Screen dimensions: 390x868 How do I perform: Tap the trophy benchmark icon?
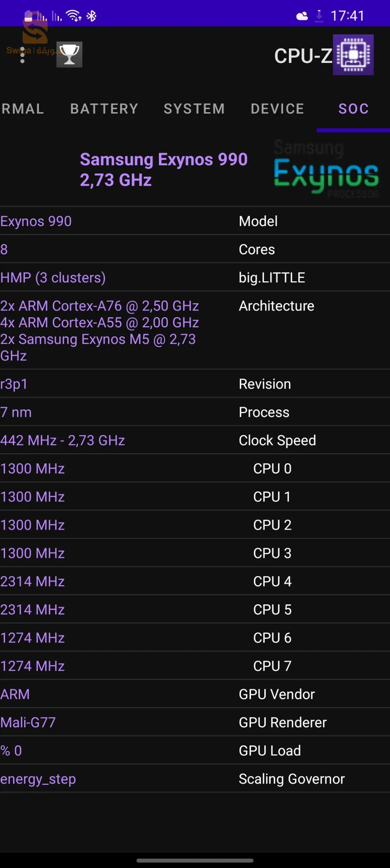pyautogui.click(x=69, y=54)
